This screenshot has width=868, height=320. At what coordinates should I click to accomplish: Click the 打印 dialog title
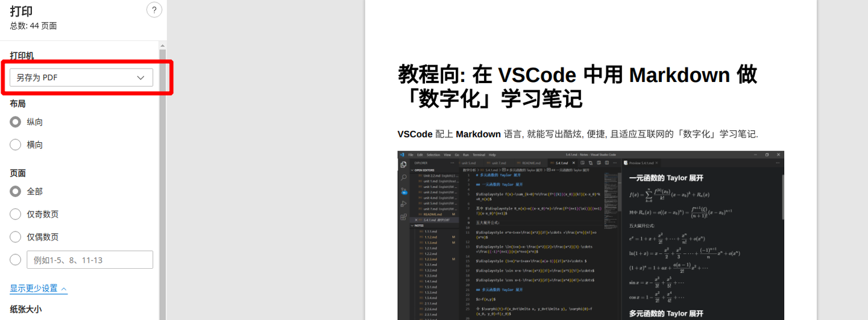click(x=21, y=11)
